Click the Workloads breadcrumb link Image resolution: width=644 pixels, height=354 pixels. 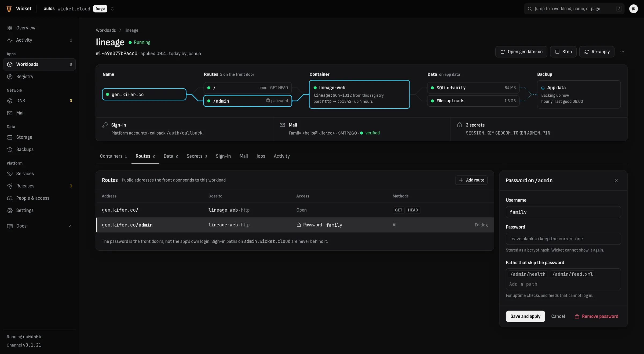click(106, 30)
